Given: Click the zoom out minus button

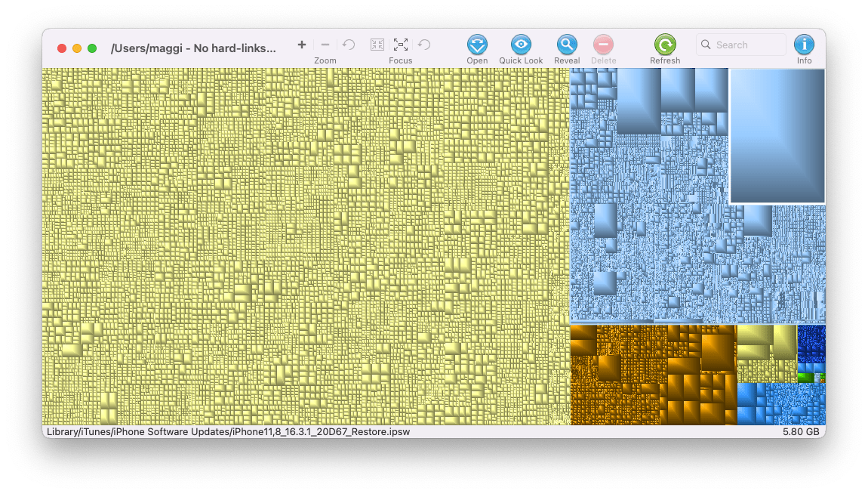Looking at the screenshot, I should click(x=325, y=45).
